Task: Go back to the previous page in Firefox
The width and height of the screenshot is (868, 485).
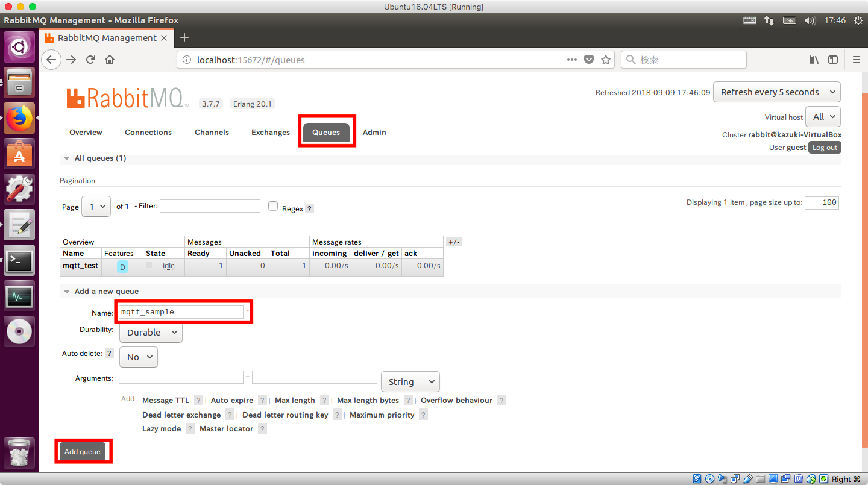Action: pyautogui.click(x=51, y=60)
